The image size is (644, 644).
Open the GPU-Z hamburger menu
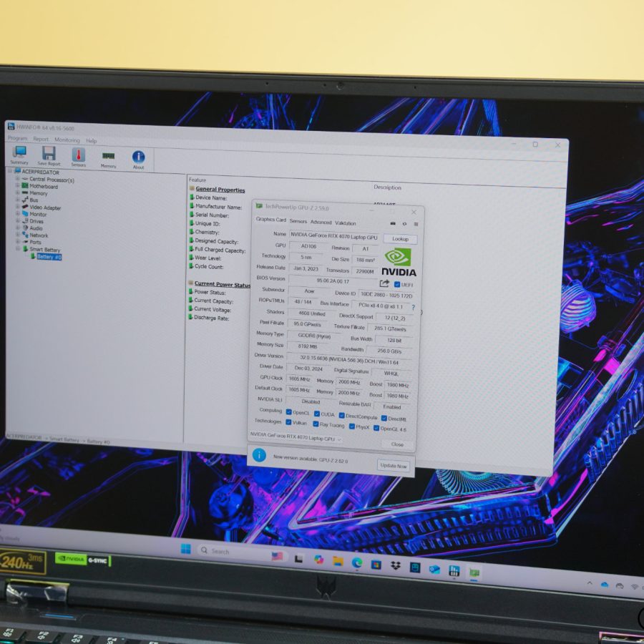tap(416, 224)
